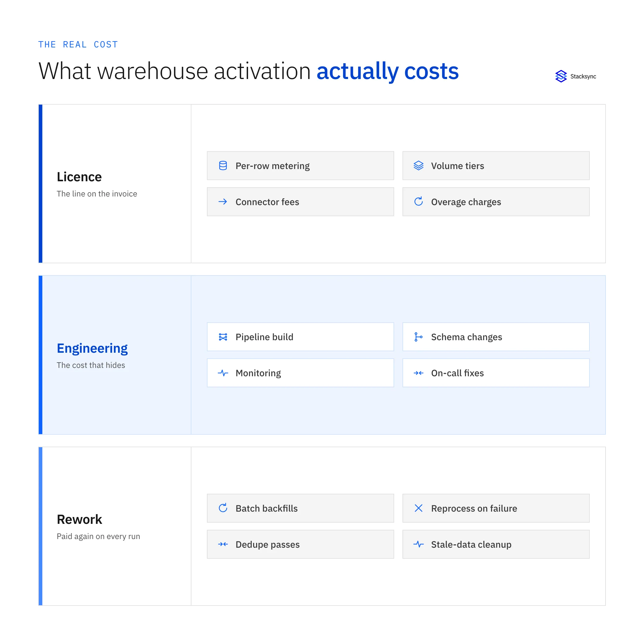The image size is (644, 644).
Task: Click 'THE REAL COST' eyebrow text
Action: tap(78, 45)
